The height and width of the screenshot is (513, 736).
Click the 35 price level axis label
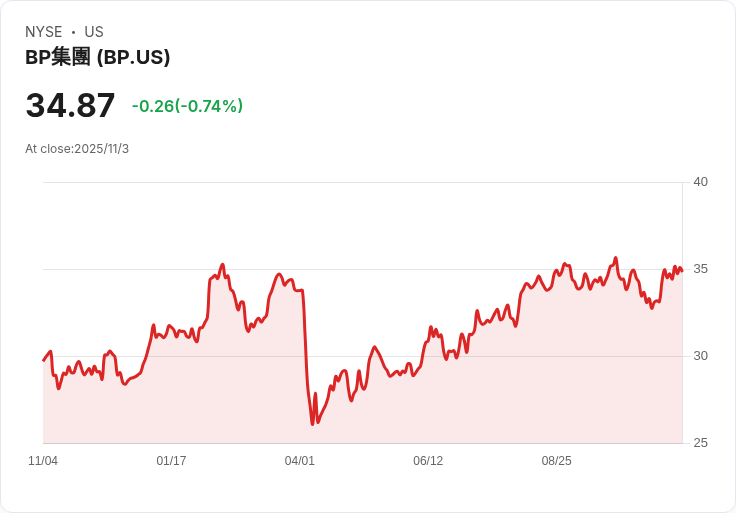(x=700, y=269)
